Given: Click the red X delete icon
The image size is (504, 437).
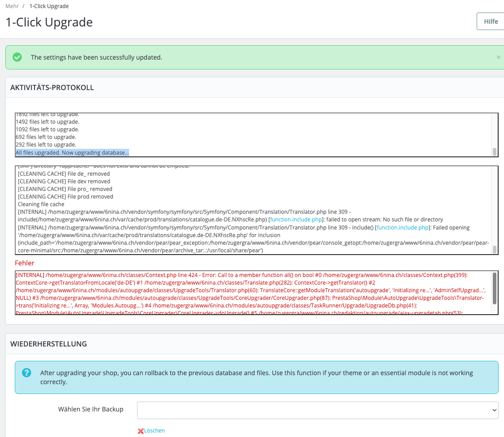Looking at the screenshot, I should pyautogui.click(x=141, y=431).
